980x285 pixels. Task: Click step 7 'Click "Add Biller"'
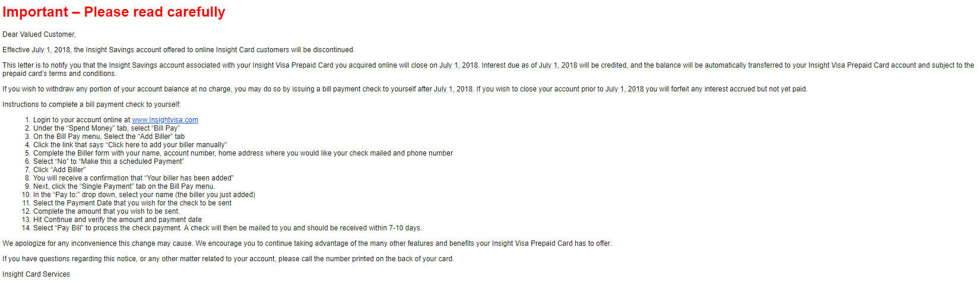[59, 170]
